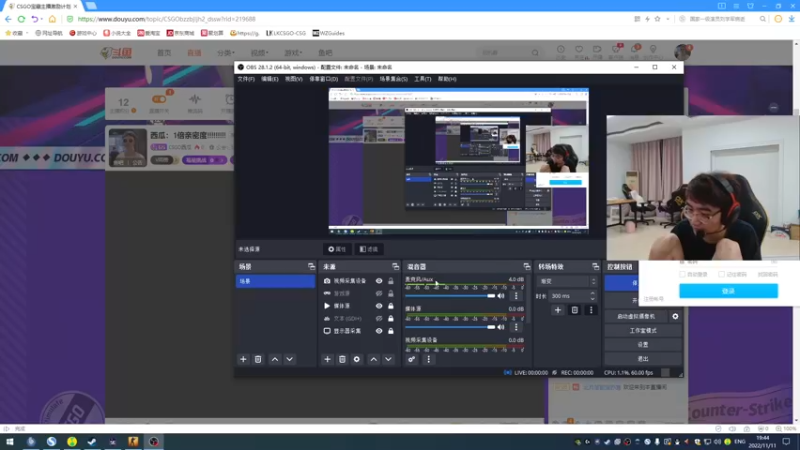800x450 pixels.
Task: Click the Filters button above the docks
Action: (369, 249)
